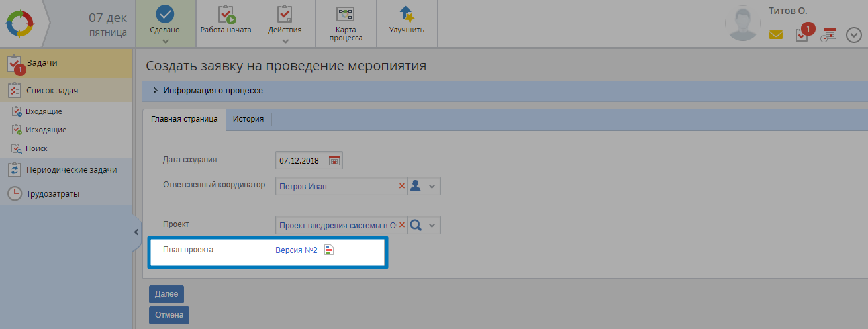868x329 pixels.
Task: Switch to the История tab
Action: [x=248, y=119]
